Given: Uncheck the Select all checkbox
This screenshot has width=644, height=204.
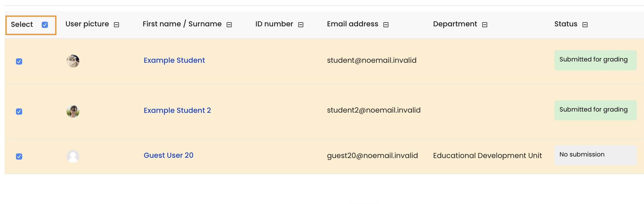Looking at the screenshot, I should click(x=45, y=25).
